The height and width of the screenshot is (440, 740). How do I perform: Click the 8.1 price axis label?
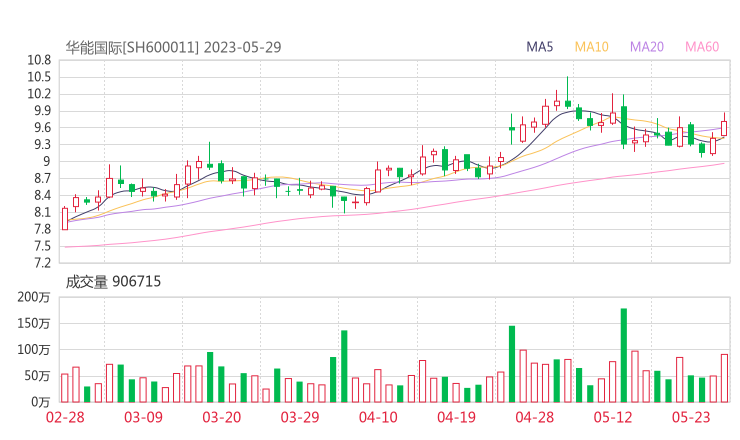tap(42, 212)
